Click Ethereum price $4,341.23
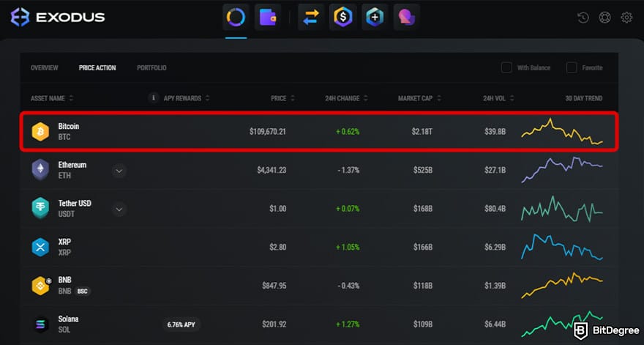Screen dimensions: 644x345 click(272, 170)
